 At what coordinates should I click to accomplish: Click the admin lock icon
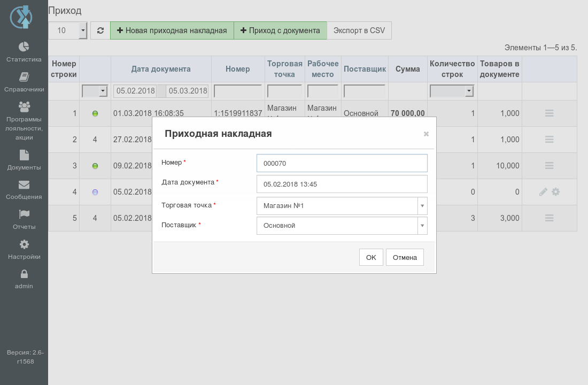click(x=24, y=274)
